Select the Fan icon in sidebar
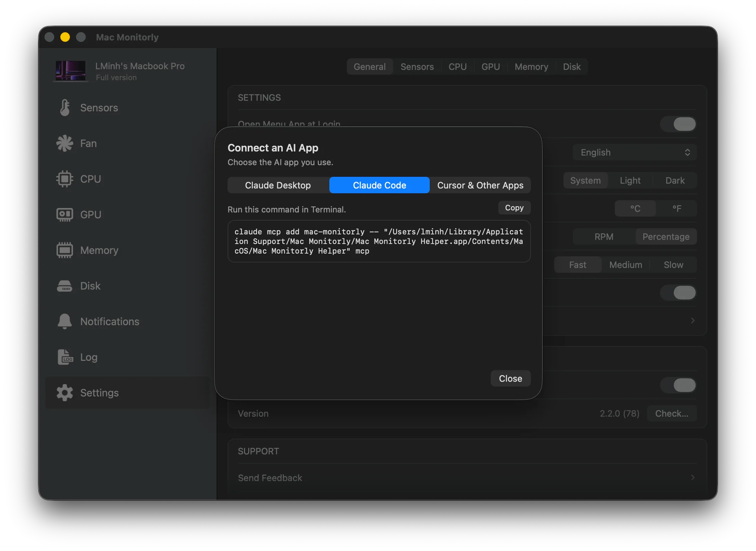 64,143
